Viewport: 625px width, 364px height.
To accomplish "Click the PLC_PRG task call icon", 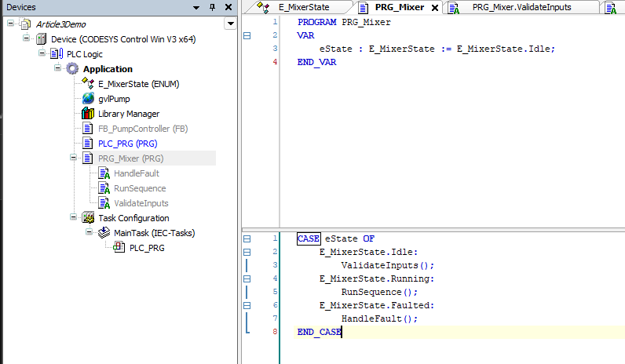I will (x=119, y=247).
